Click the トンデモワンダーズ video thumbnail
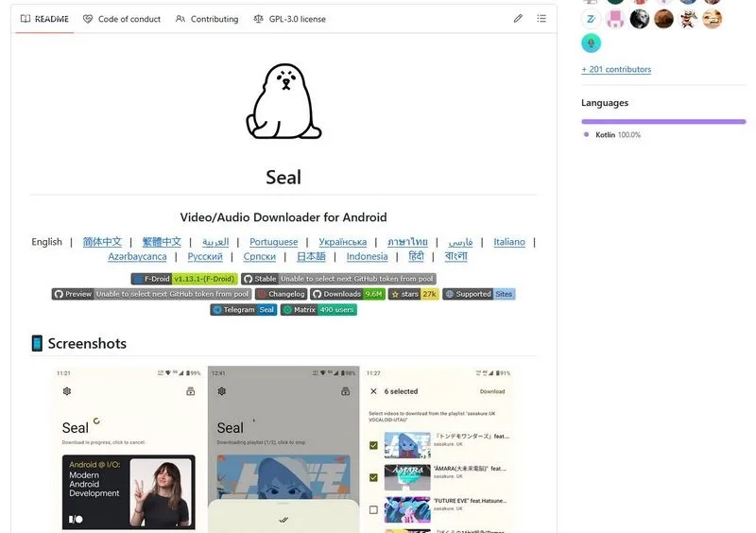756x533 pixels. [407, 445]
